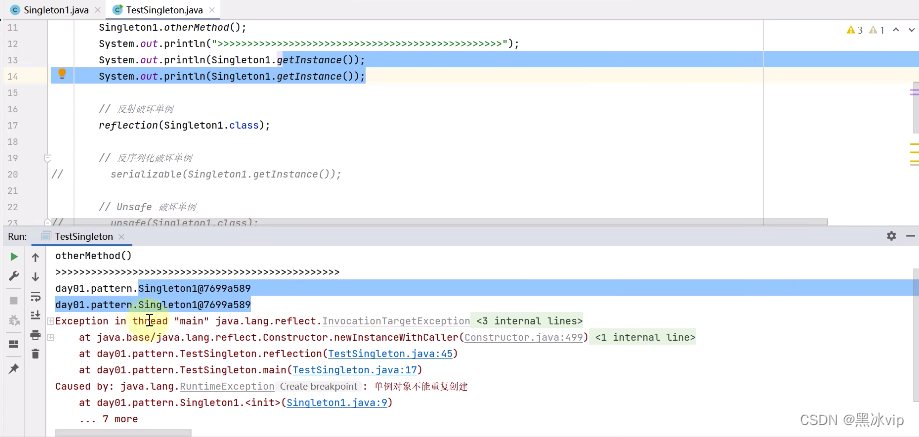Collapse the comment fold marker at line 19

(47, 158)
